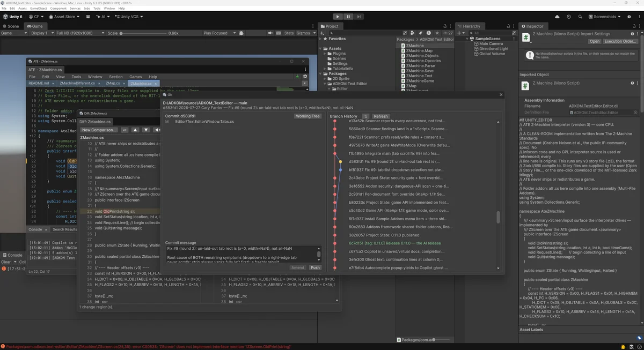This screenshot has width=644, height=350.
Task: Push the commit with Push button
Action: (x=315, y=267)
